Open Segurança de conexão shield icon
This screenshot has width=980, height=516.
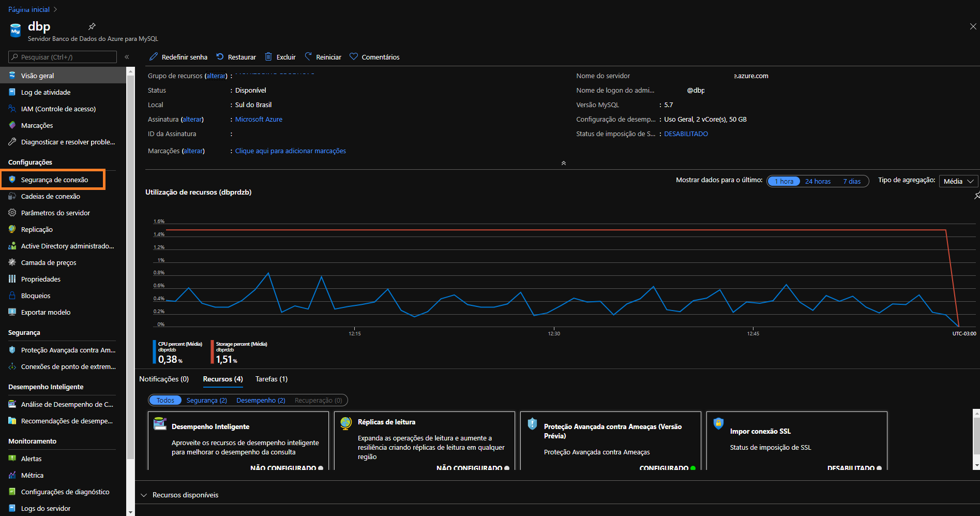coord(12,180)
